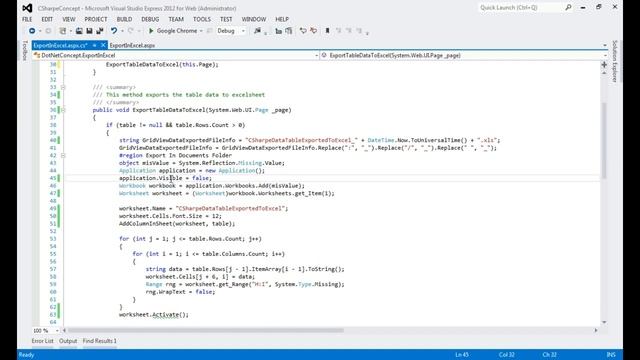Show the Find Results 1 panel
640x360 pixels.
[100, 341]
